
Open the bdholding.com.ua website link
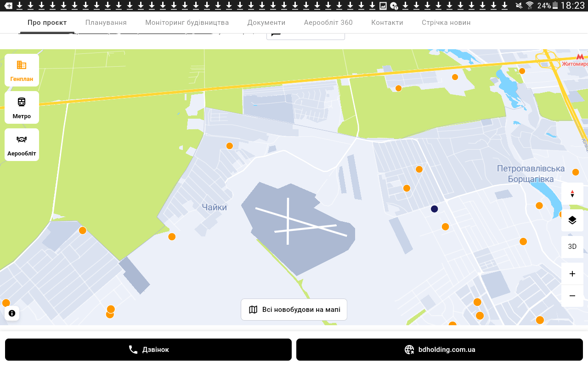click(x=439, y=350)
